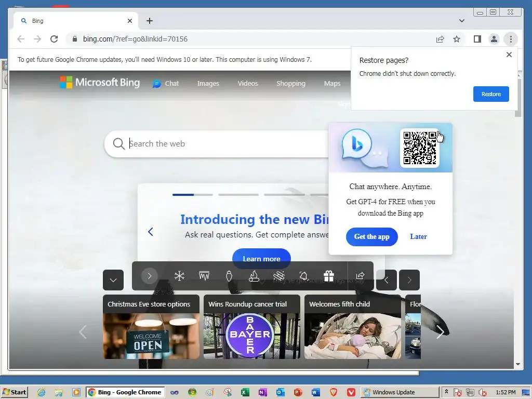
Task: Advance news cards with right arrow
Action: pyautogui.click(x=440, y=332)
